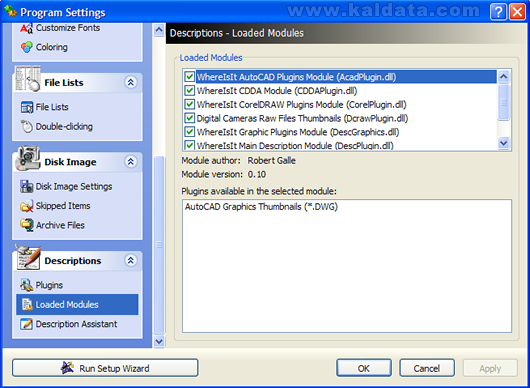Disable the DescGraphics.dll module checkbox

tap(190, 132)
